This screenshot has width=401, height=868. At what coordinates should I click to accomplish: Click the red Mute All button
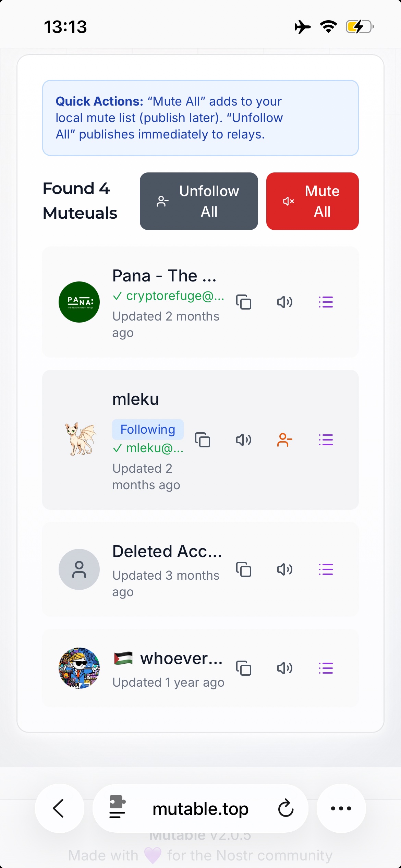pos(313,201)
